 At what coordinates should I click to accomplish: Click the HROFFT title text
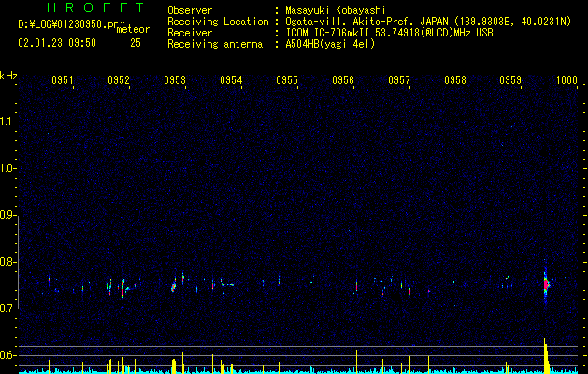pos(95,7)
